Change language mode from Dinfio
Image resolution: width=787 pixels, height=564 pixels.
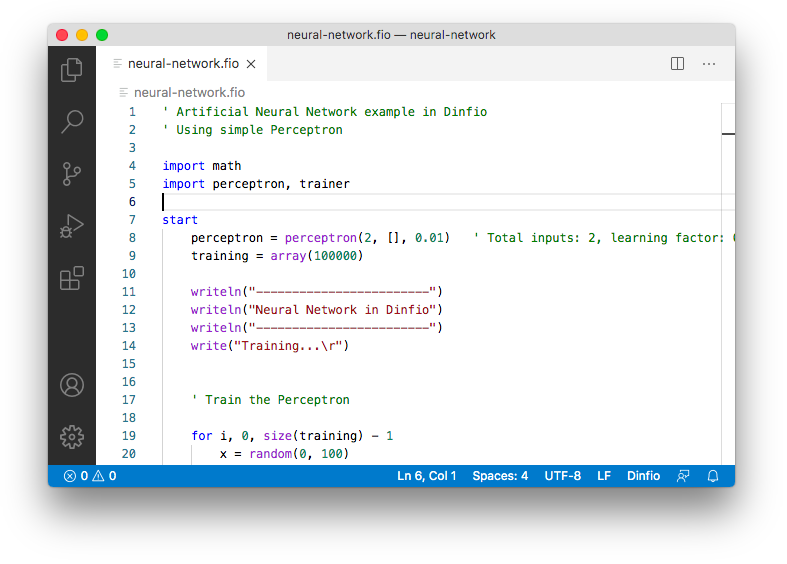click(x=643, y=476)
